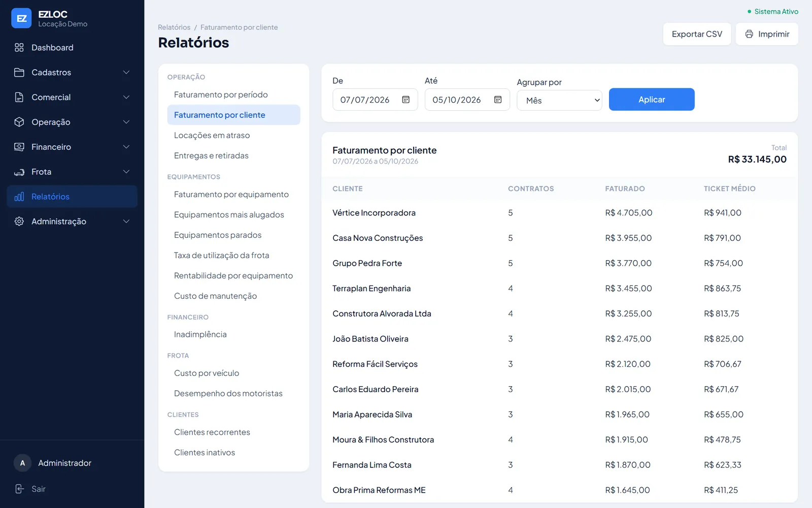Expand the Operação menu chevron
This screenshot has width=812, height=508.
pos(126,122)
